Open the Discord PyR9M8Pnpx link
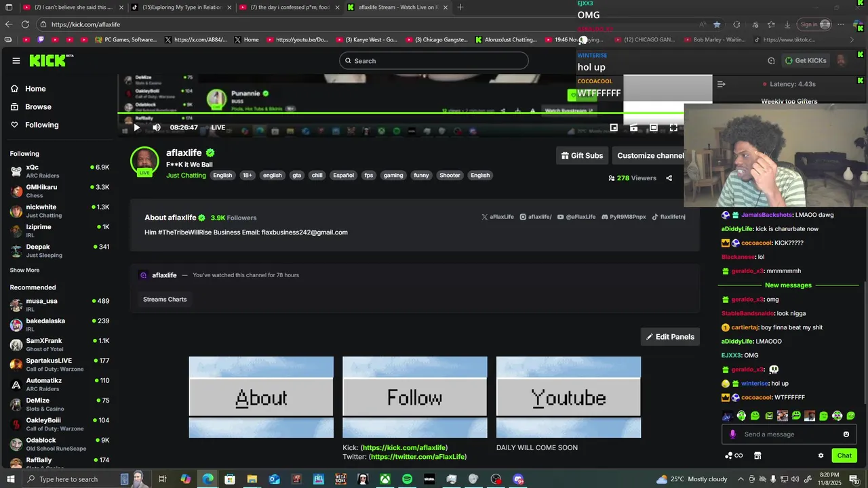The width and height of the screenshot is (868, 488). (x=624, y=217)
